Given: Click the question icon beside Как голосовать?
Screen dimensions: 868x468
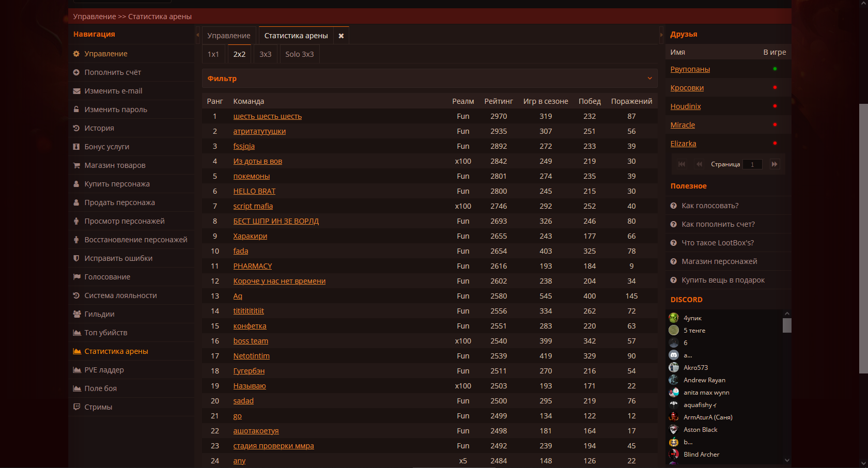Looking at the screenshot, I should coord(674,206).
